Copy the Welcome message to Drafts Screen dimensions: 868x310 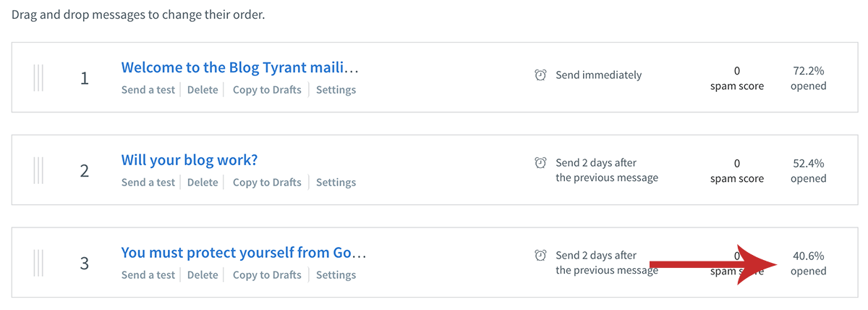pyautogui.click(x=267, y=90)
